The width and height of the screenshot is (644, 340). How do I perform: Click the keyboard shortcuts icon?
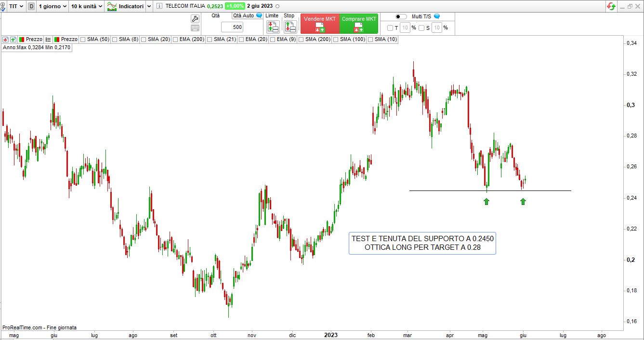[195, 28]
